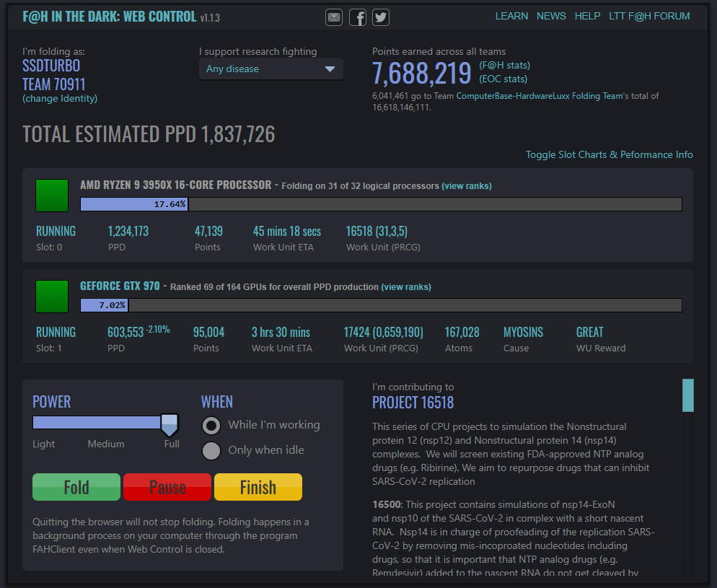Click the red Pause button
717x588 pixels.
click(x=167, y=487)
